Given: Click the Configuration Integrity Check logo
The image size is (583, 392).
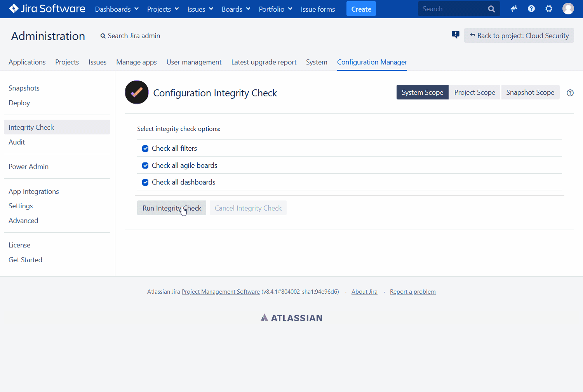Looking at the screenshot, I should pyautogui.click(x=137, y=92).
